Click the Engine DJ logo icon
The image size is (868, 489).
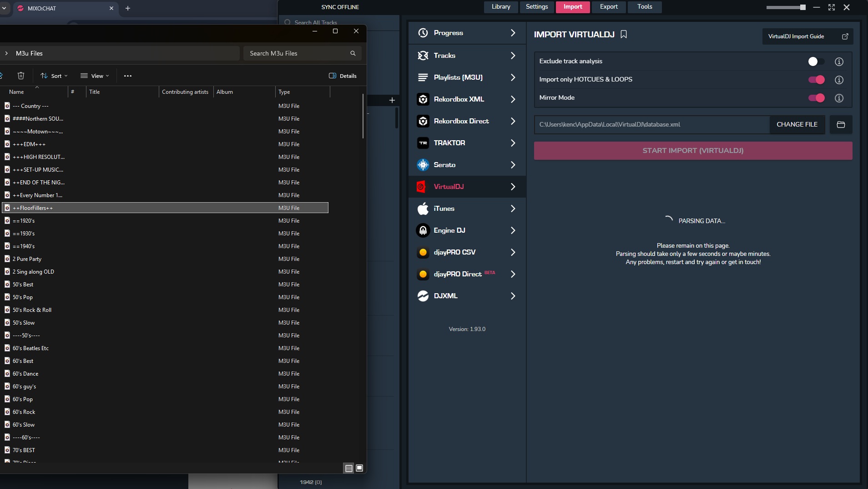click(x=423, y=230)
